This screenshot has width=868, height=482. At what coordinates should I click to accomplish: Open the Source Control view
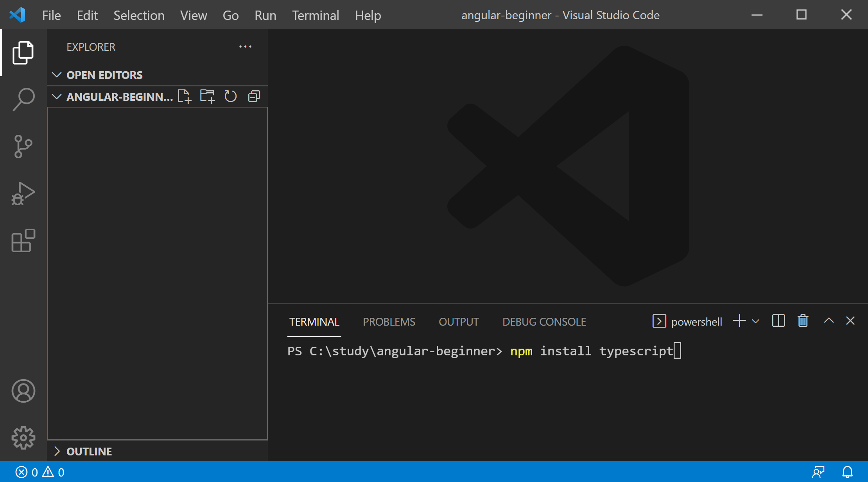(23, 147)
